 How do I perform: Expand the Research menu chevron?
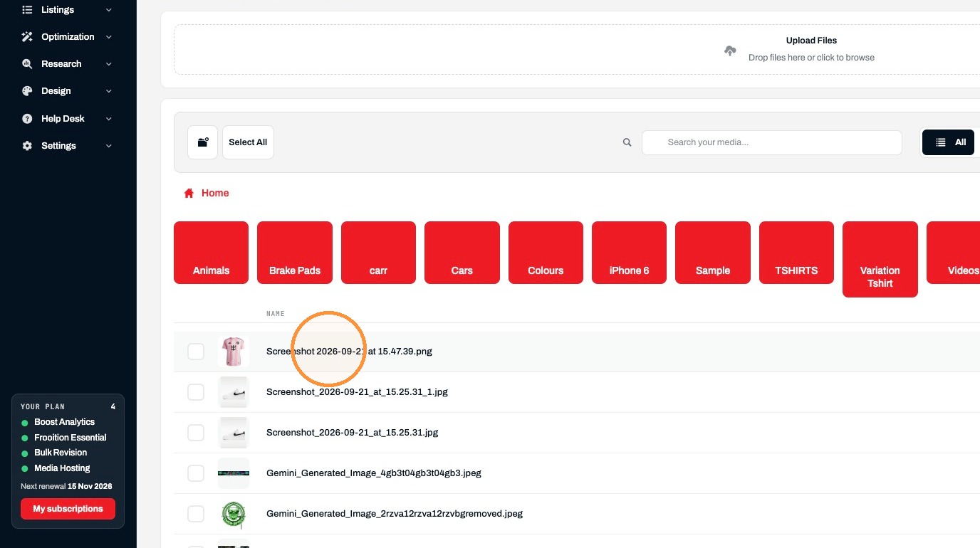pos(109,64)
